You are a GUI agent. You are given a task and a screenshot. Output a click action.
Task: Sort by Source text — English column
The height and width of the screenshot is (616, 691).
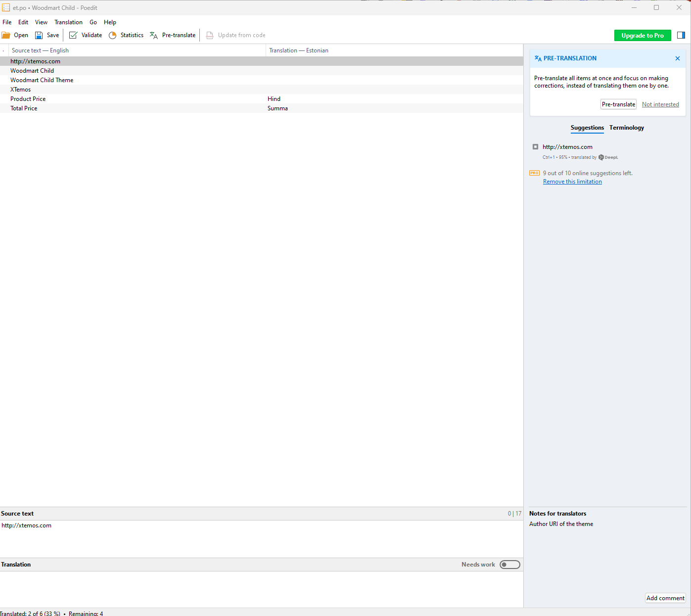(137, 50)
